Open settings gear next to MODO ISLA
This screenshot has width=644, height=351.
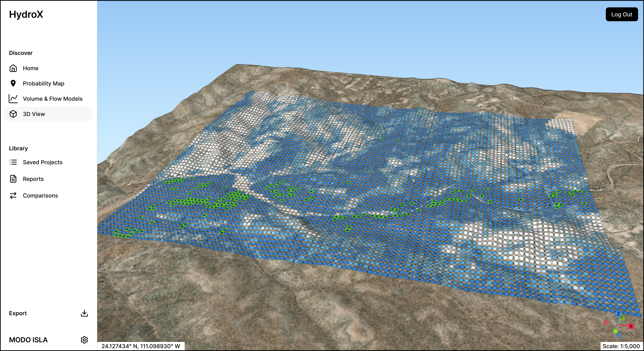(84, 340)
